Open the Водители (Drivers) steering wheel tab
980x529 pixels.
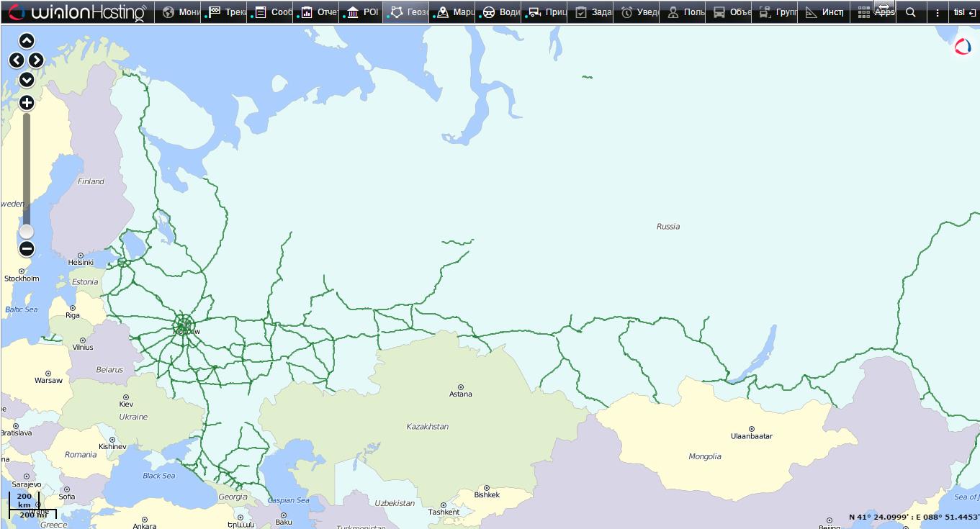pos(500,12)
